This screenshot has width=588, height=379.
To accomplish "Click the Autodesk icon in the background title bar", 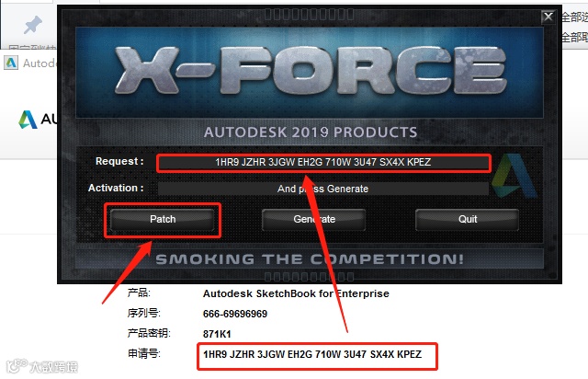I will coord(11,63).
